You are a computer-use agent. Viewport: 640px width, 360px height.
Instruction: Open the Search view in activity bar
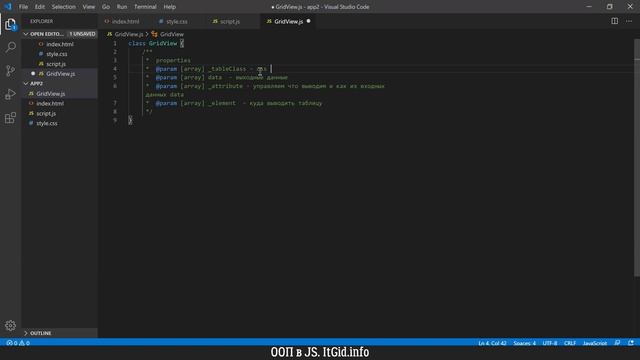point(11,47)
